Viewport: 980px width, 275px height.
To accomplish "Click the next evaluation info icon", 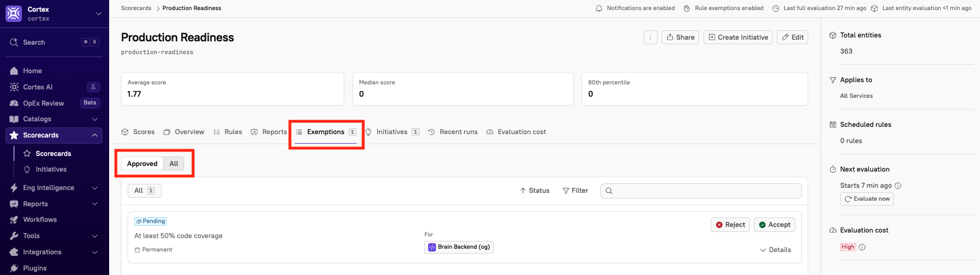I will click(898, 186).
